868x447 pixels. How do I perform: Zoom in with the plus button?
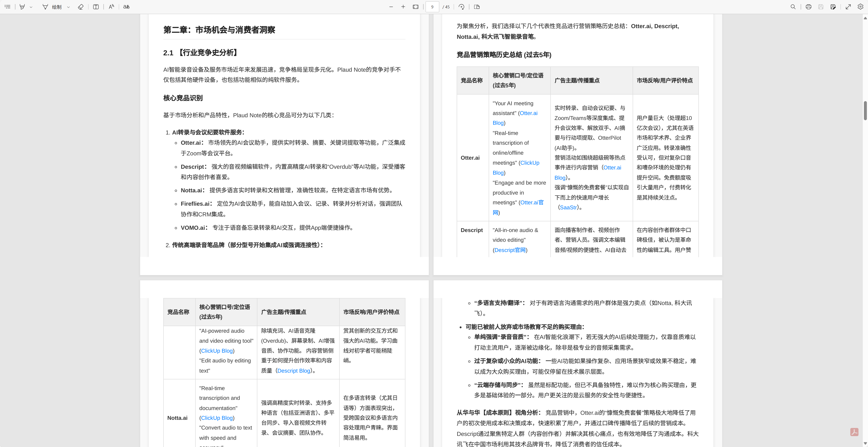click(x=403, y=7)
